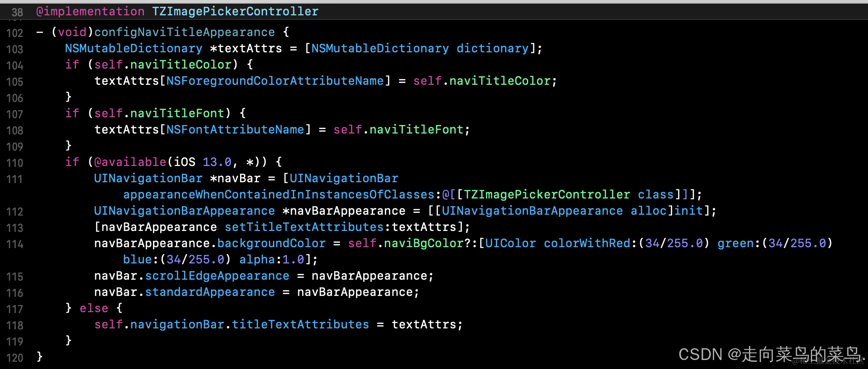Click line number 117 in the gutter
This screenshot has height=369, width=868.
pyautogui.click(x=14, y=309)
